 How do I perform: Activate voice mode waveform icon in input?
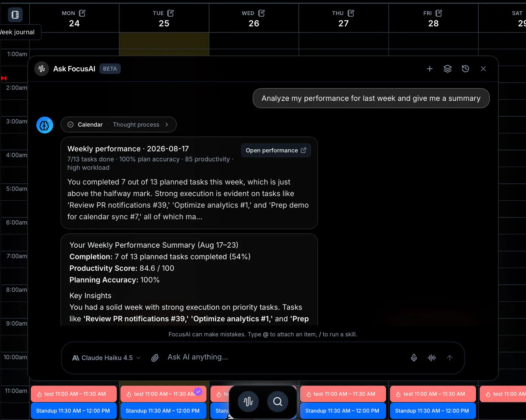click(432, 358)
